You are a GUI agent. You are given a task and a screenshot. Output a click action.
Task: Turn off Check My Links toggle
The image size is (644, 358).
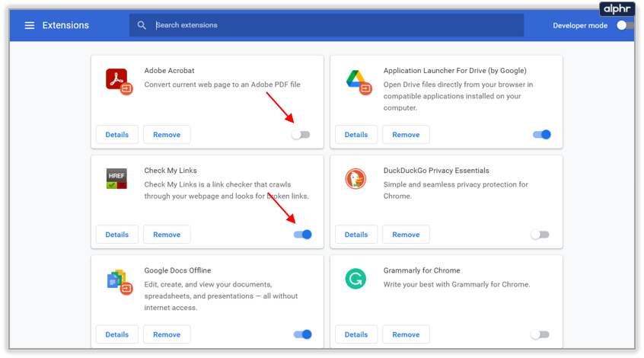pos(303,235)
